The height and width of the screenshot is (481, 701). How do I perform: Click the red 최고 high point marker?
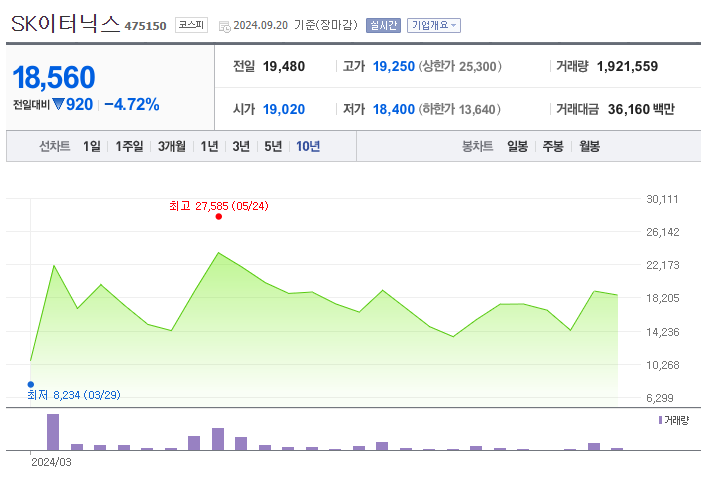coord(219,217)
